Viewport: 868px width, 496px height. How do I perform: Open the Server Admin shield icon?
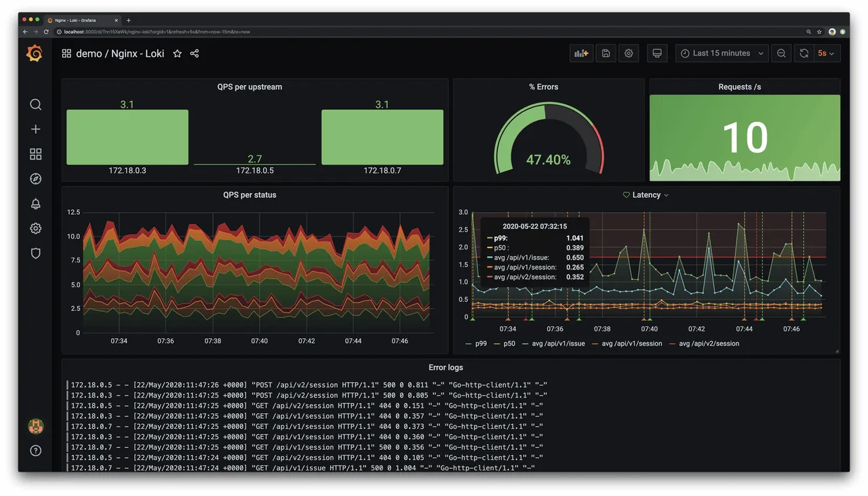(36, 253)
